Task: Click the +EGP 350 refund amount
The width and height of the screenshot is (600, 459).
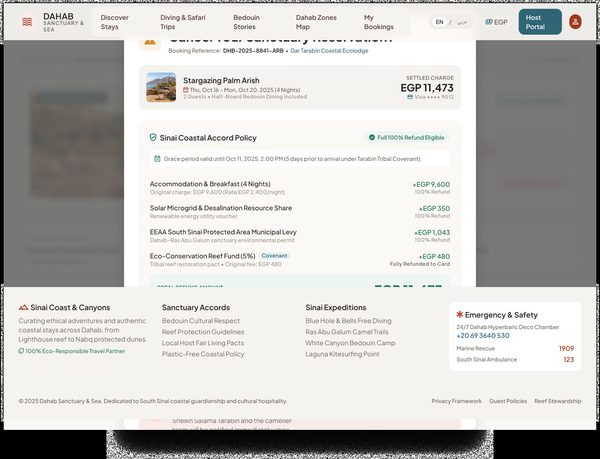Action: 434,208
